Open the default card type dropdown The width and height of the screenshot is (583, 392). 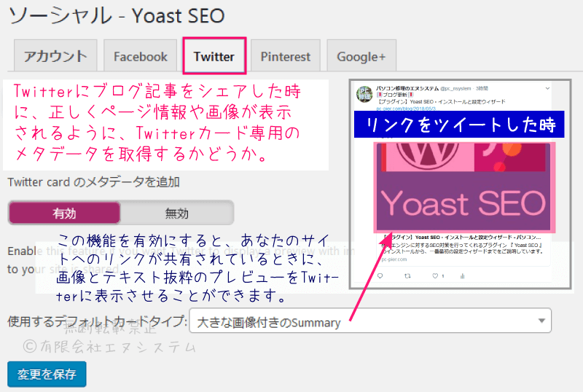[x=370, y=321]
